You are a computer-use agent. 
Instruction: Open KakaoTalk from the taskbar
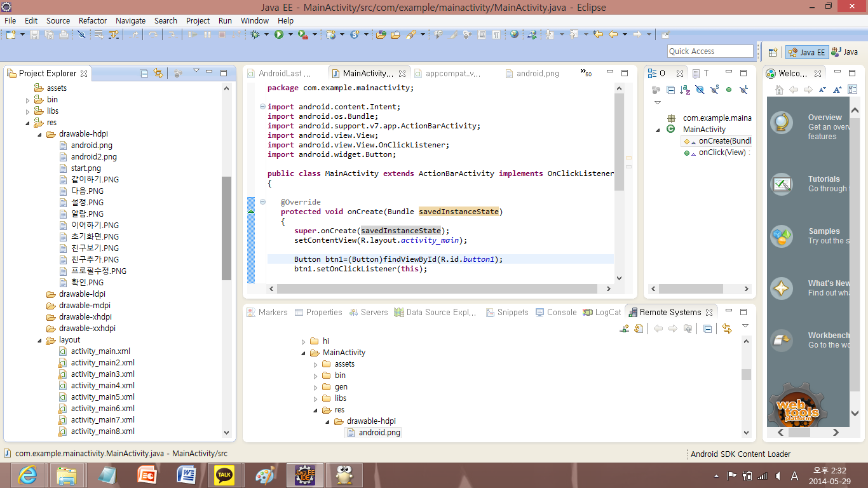pyautogui.click(x=225, y=475)
